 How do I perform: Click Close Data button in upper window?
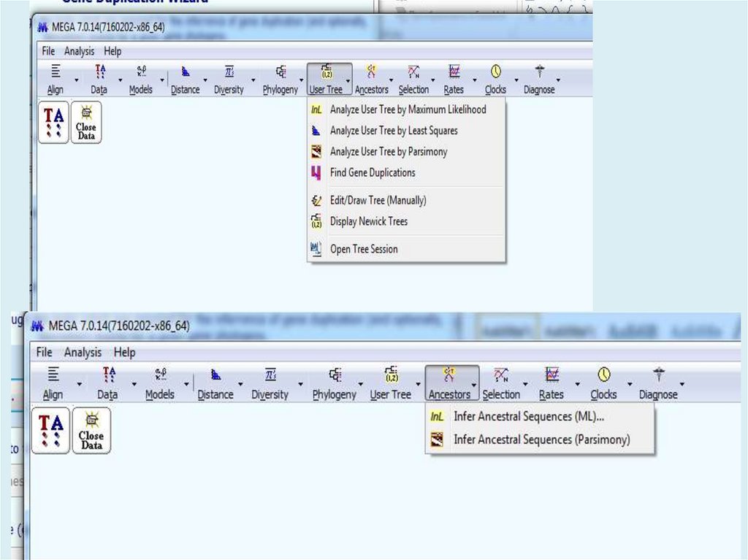86,122
